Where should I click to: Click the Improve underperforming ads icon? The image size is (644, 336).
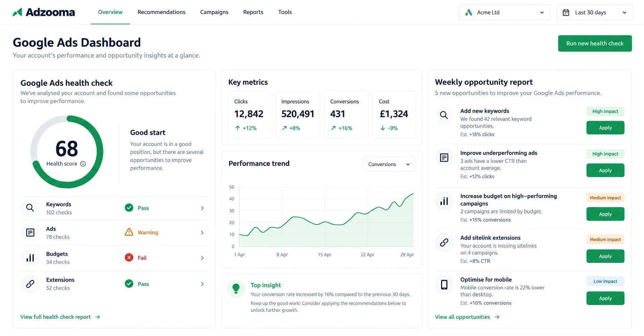[444, 158]
